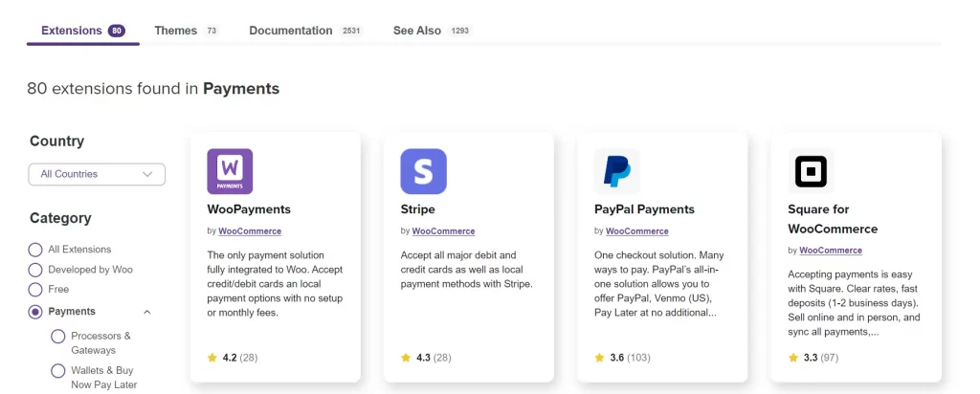Switch to the Themes tab
This screenshot has width=980, height=394.
(176, 31)
